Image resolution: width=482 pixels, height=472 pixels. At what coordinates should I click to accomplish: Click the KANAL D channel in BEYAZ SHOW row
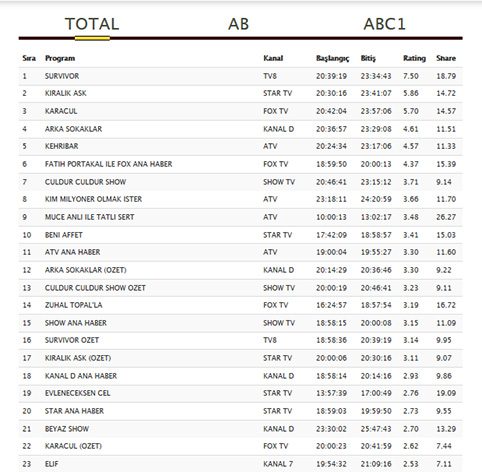point(279,429)
